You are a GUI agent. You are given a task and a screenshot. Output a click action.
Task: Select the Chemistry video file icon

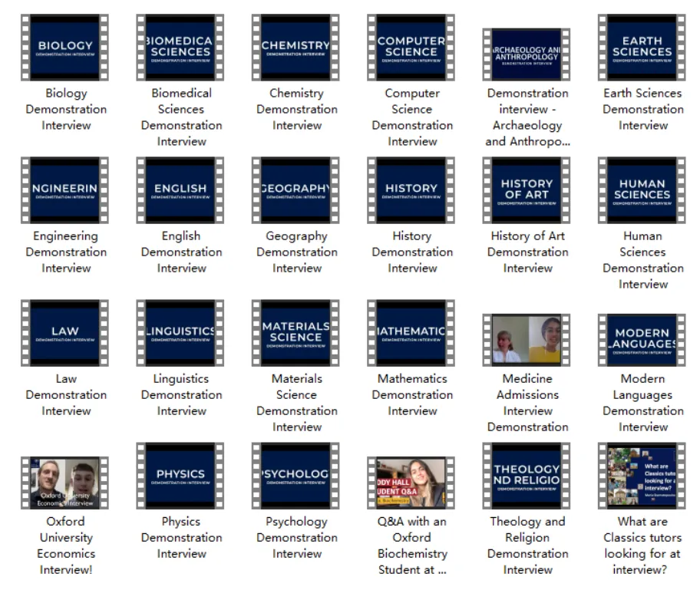click(296, 48)
